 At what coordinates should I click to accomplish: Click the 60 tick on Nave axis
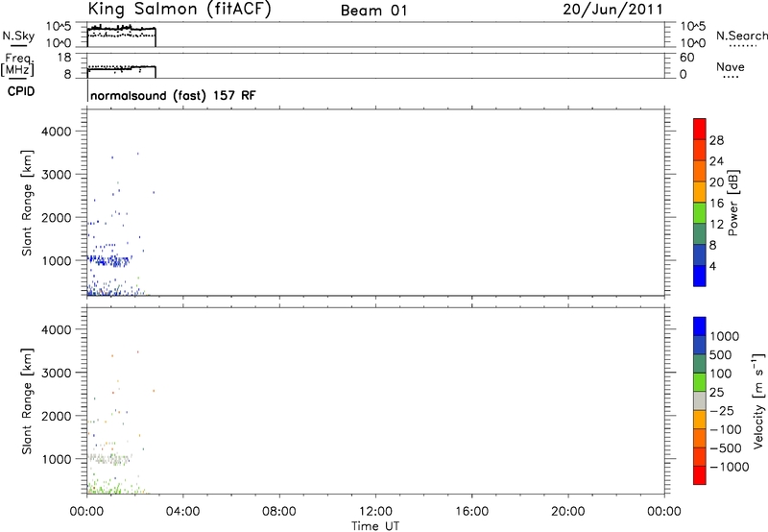coord(686,58)
